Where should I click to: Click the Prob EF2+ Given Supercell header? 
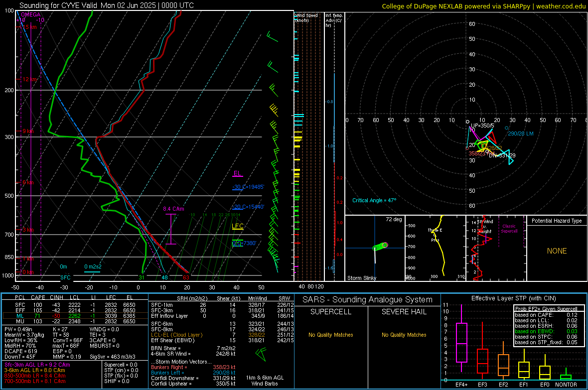tap(546, 309)
